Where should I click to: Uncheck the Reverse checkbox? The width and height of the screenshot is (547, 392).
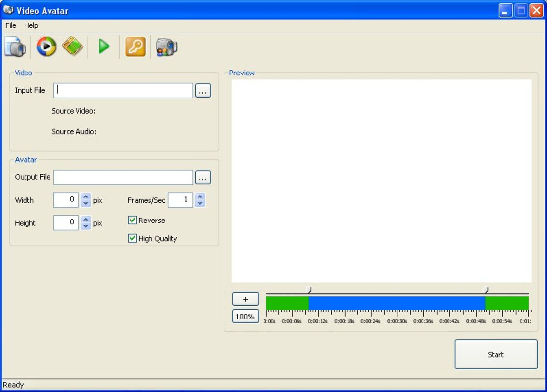click(132, 220)
